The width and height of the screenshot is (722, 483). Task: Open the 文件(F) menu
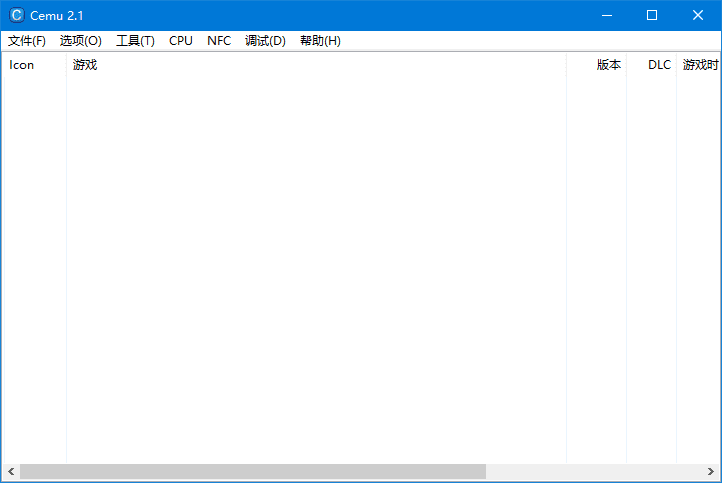pos(27,41)
